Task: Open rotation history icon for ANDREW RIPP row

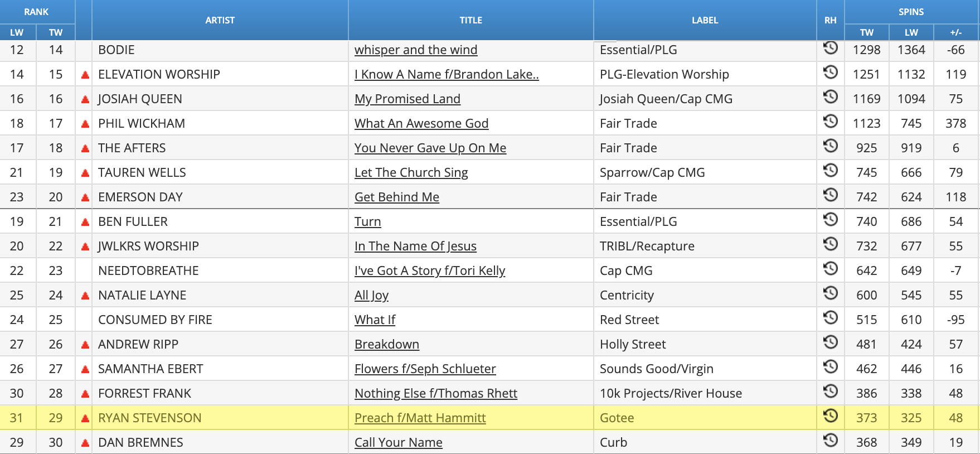Action: (831, 342)
